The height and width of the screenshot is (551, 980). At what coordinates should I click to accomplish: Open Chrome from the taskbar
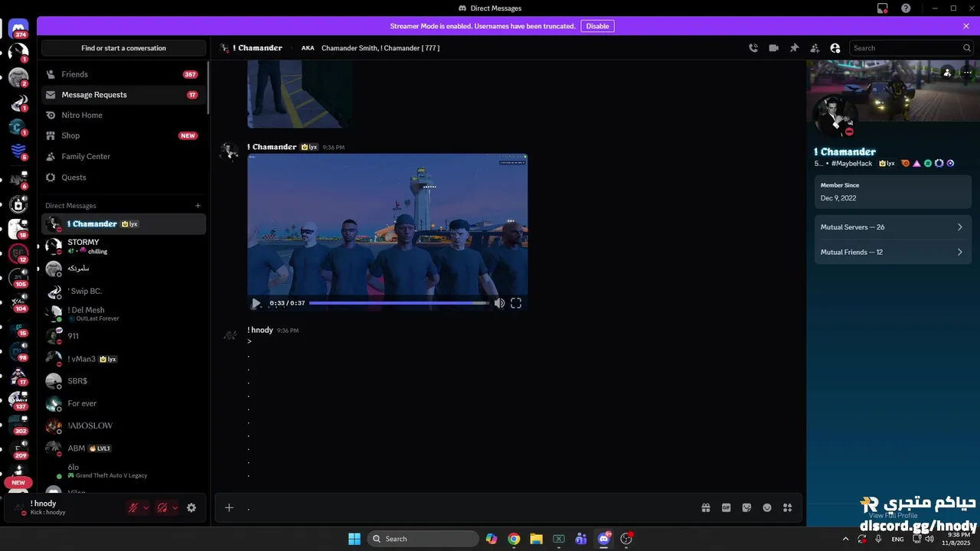click(x=514, y=539)
